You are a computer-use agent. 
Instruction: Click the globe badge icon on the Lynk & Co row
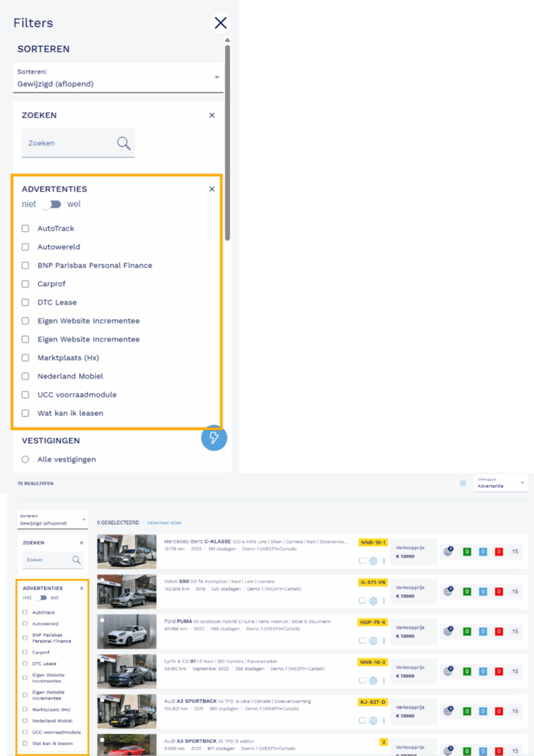coord(448,671)
